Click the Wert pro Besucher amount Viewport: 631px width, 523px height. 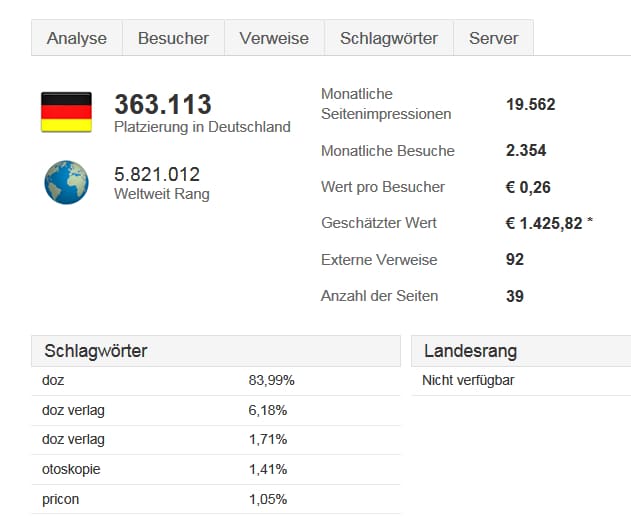(528, 187)
